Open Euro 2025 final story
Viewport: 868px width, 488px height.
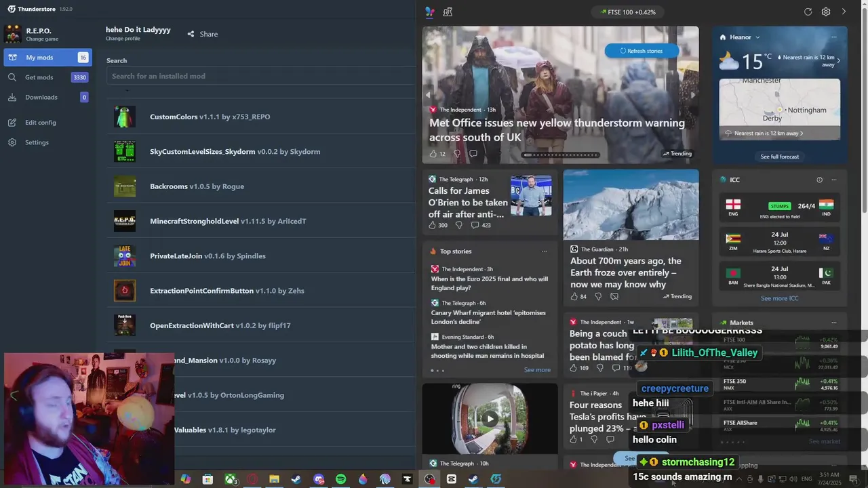(490, 283)
